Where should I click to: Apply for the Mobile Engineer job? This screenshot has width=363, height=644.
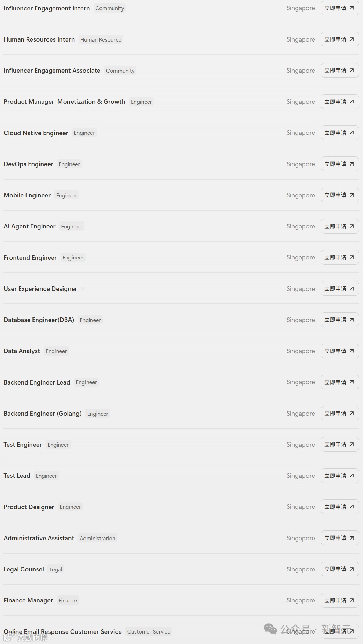[x=340, y=195]
